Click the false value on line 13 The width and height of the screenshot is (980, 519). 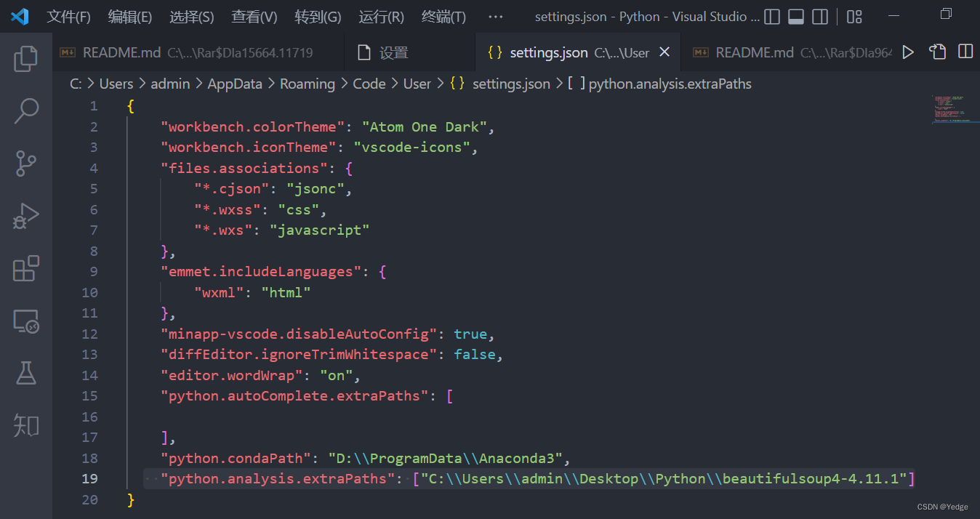pyautogui.click(x=475, y=354)
